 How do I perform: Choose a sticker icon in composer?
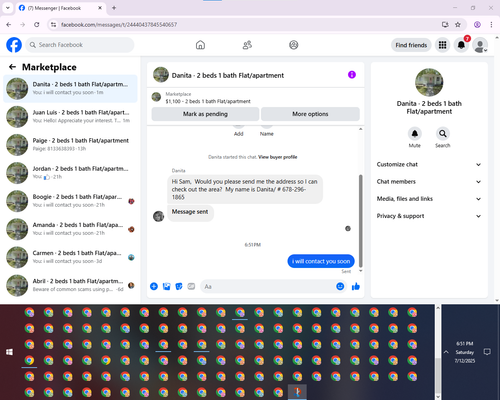(179, 286)
